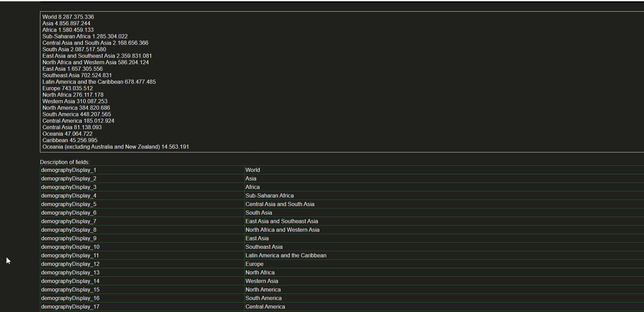Click the 'Europe 743.035.512' line
Viewport: 644px width, 312px height.
pyautogui.click(x=68, y=88)
